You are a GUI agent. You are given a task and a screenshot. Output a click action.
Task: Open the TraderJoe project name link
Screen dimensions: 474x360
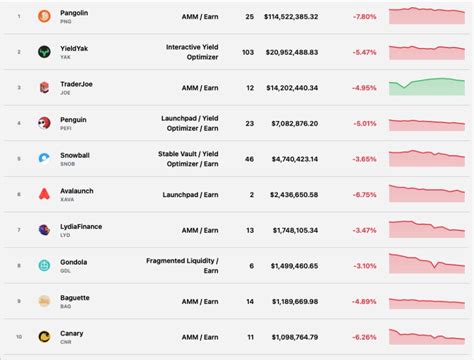(76, 84)
